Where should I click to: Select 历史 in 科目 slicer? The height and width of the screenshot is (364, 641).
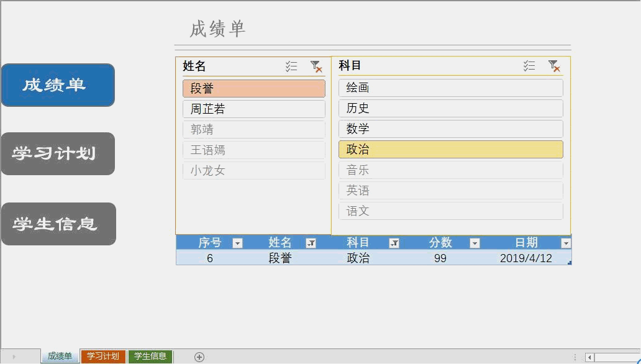click(450, 108)
